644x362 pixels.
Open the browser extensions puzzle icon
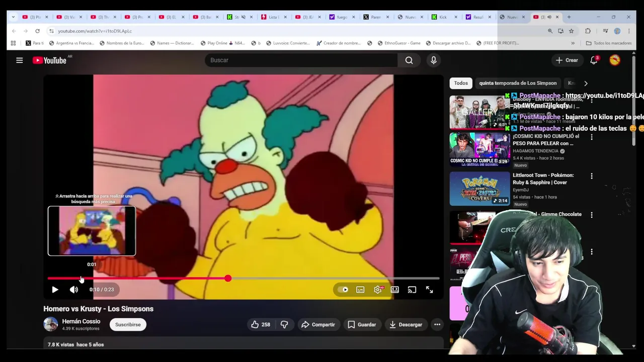coord(588,31)
